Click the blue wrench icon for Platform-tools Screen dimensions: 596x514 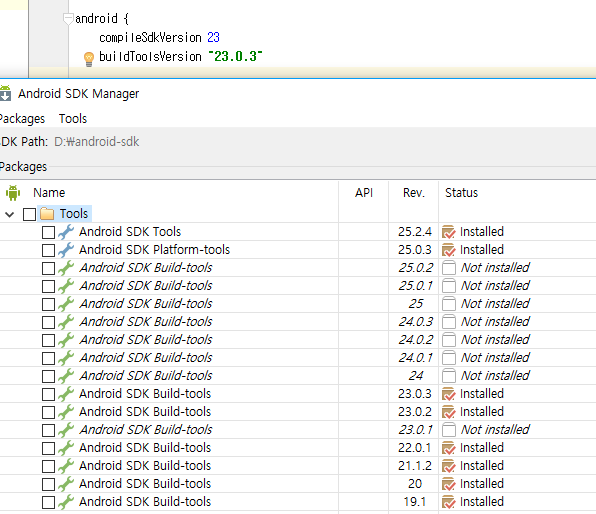pyautogui.click(x=66, y=250)
